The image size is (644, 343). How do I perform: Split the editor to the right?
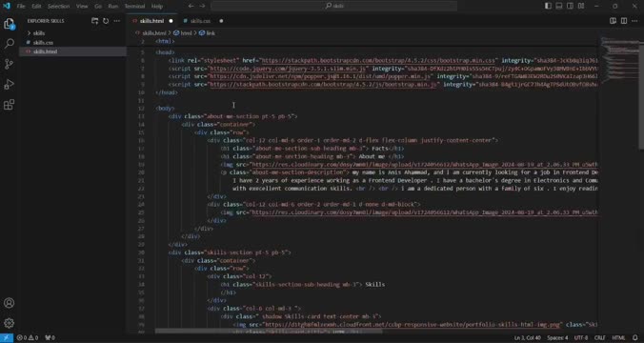click(624, 21)
